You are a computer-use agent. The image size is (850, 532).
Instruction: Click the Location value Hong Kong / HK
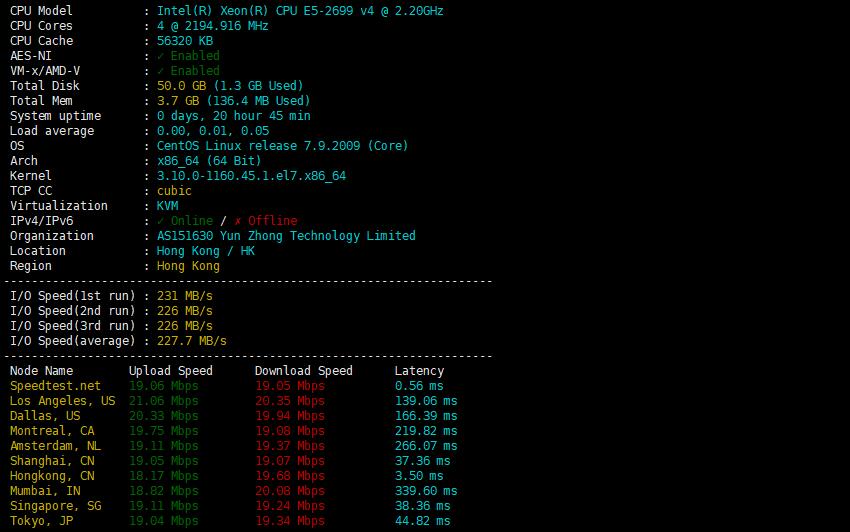coord(205,251)
